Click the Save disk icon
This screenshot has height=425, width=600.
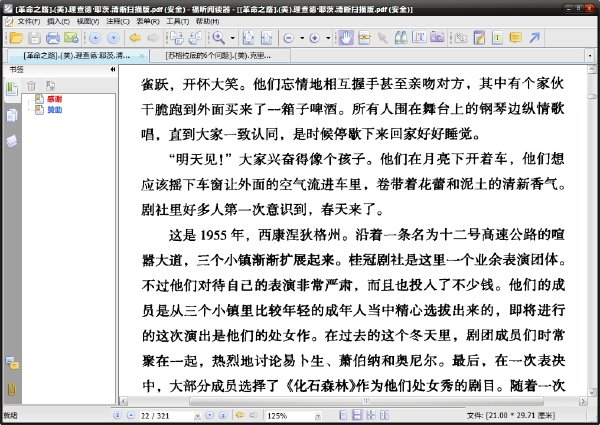tap(34, 37)
